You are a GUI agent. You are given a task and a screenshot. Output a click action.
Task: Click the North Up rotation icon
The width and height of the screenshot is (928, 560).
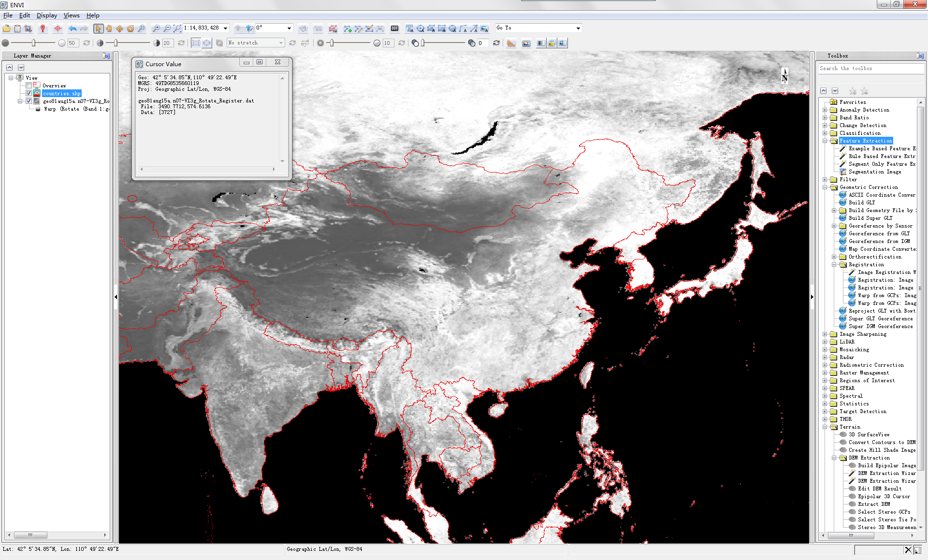coord(249,29)
